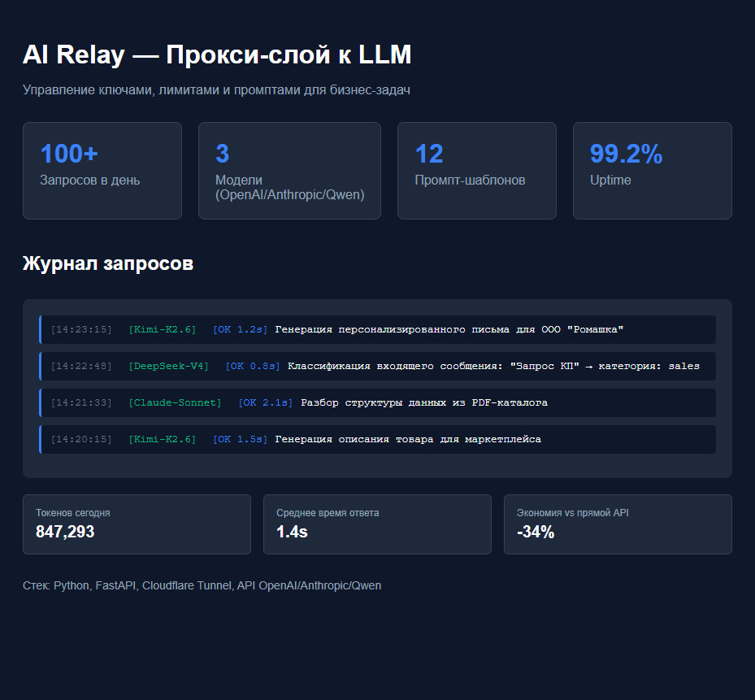This screenshot has height=700, width=755.
Task: Click the log text about ООО "Ромашка" letter
Action: [449, 329]
